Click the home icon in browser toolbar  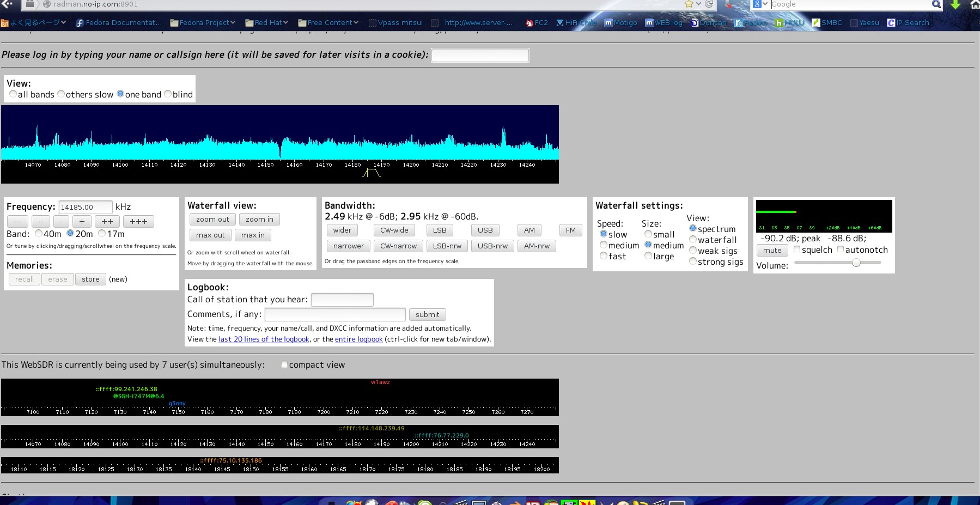pyautogui.click(x=975, y=4)
